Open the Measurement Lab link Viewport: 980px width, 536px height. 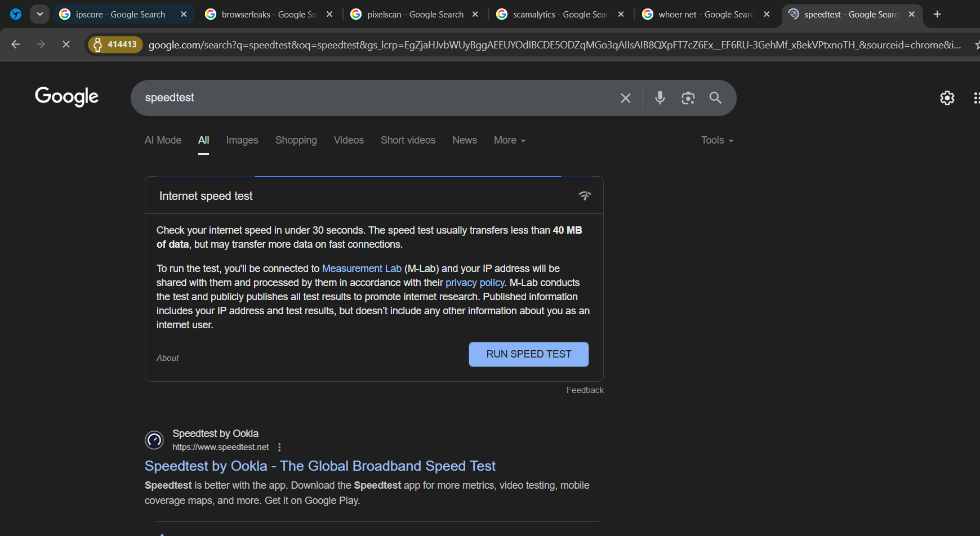tap(362, 269)
